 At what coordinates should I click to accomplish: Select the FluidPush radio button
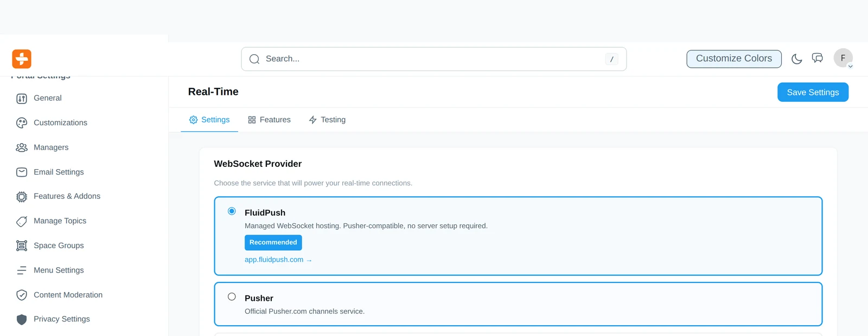click(x=232, y=211)
